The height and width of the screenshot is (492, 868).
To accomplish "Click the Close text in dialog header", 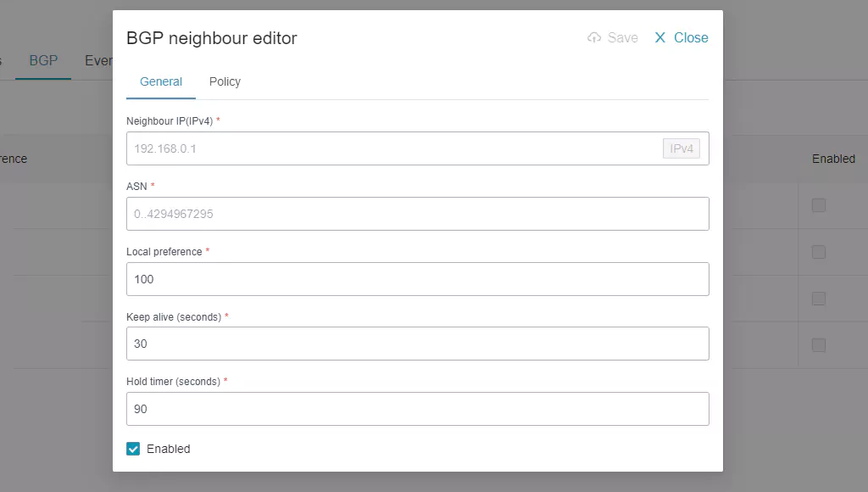I will [691, 38].
